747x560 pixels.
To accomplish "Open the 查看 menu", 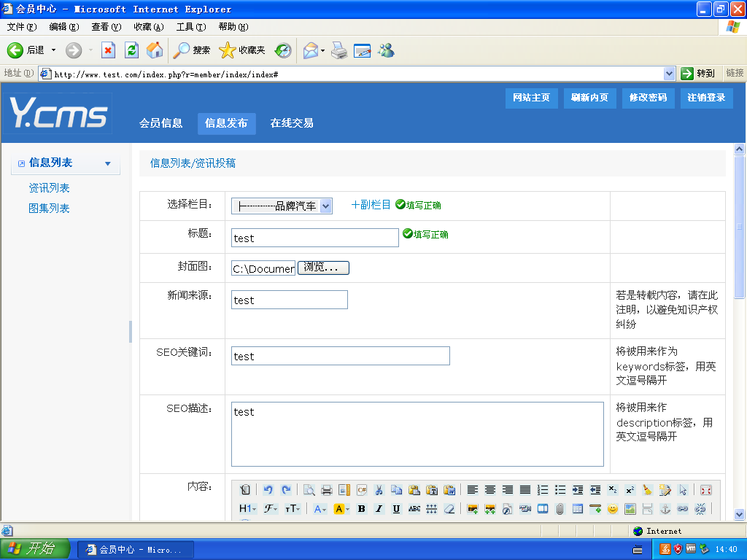I will (x=107, y=27).
